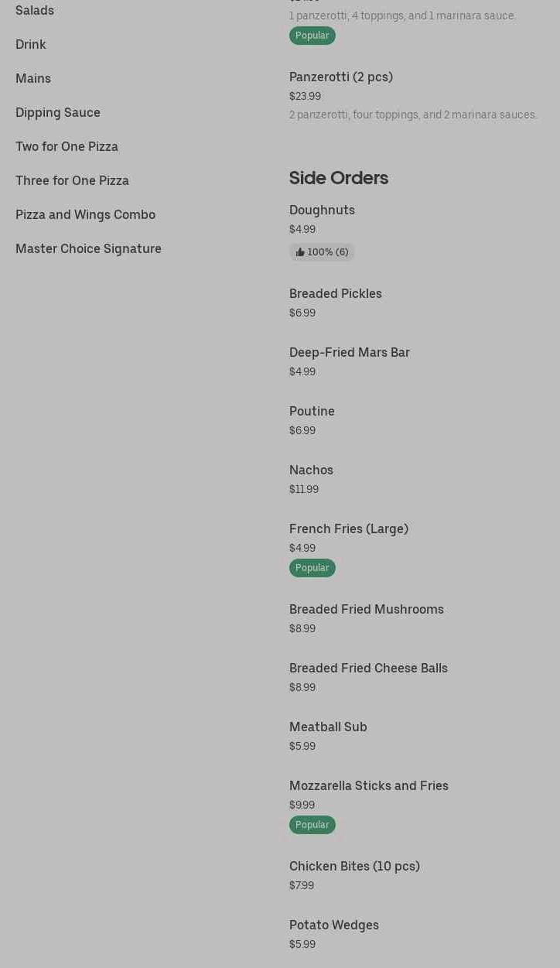Select Breaded Fried Mushrooms item
The width and height of the screenshot is (560, 968).
367,609
